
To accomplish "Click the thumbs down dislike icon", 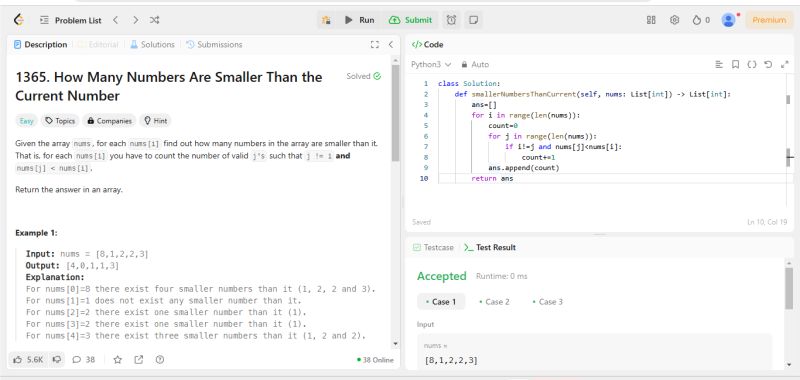I will (57, 360).
